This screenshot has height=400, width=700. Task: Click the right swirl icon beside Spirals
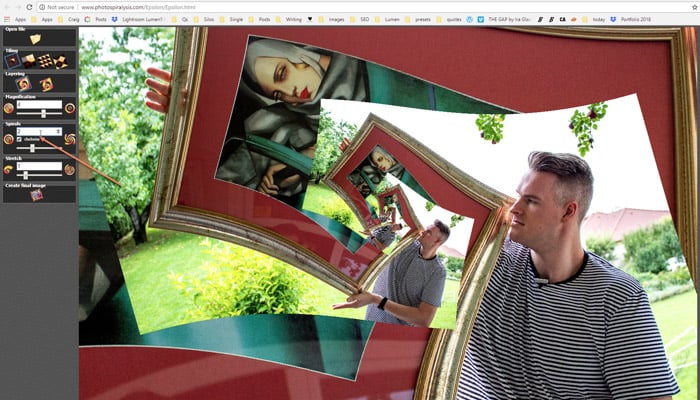click(70, 139)
